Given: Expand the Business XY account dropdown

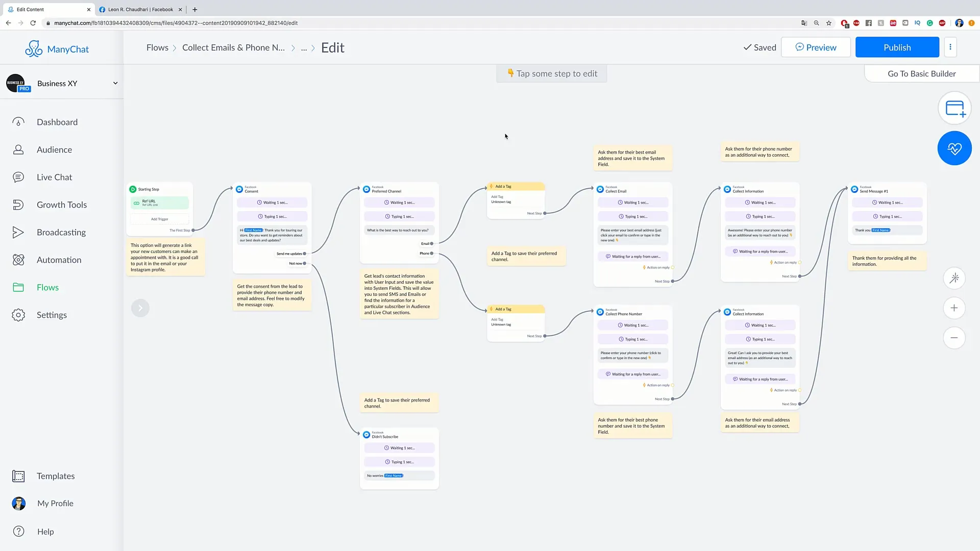Looking at the screenshot, I should click(x=114, y=83).
